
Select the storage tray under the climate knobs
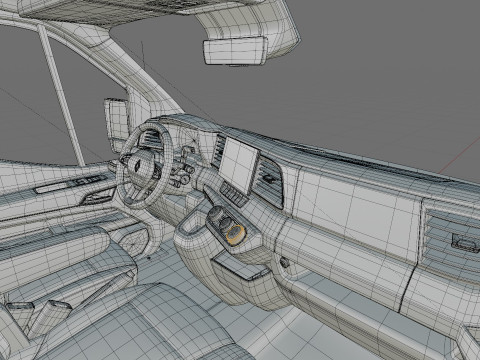point(241,266)
